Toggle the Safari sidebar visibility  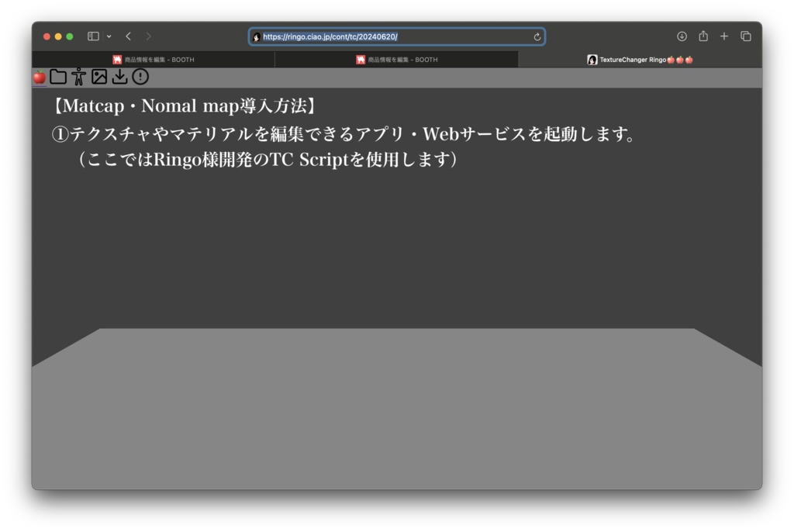coord(93,36)
